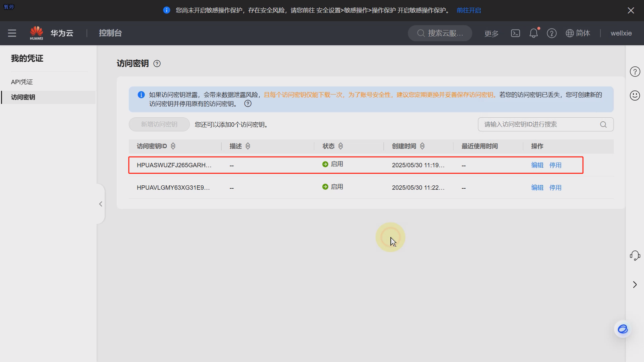Click help icon beside 访问密钥 title
The image size is (644, 362).
(157, 64)
